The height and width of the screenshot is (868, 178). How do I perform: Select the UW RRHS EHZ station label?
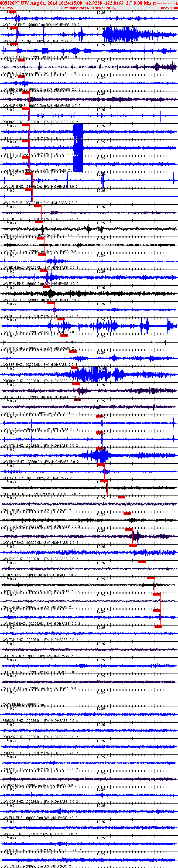pyautogui.click(x=41, y=57)
